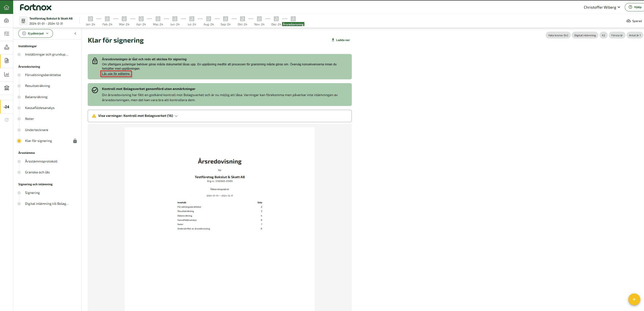Screen dimensions: 644x311
Task: Click the Fortnox logo
Action: coord(36,7)
